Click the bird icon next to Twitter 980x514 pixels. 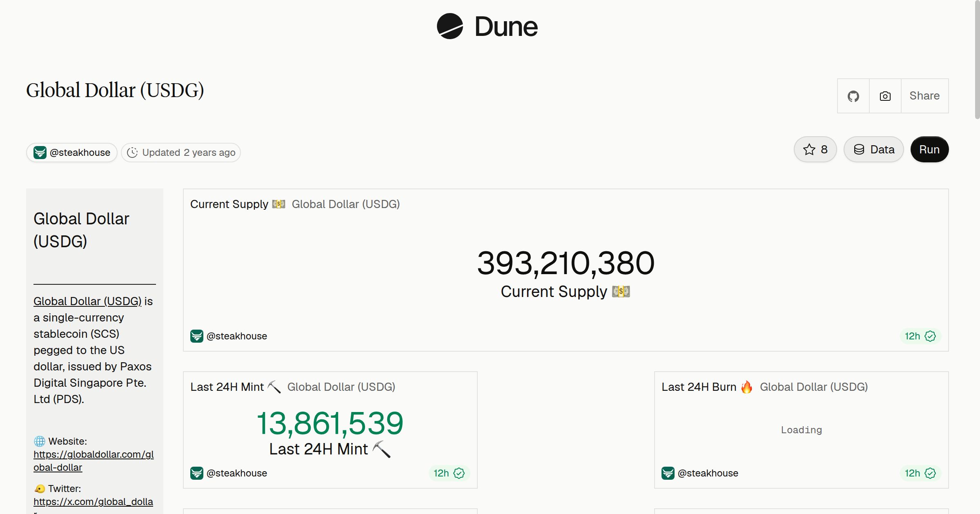40,489
